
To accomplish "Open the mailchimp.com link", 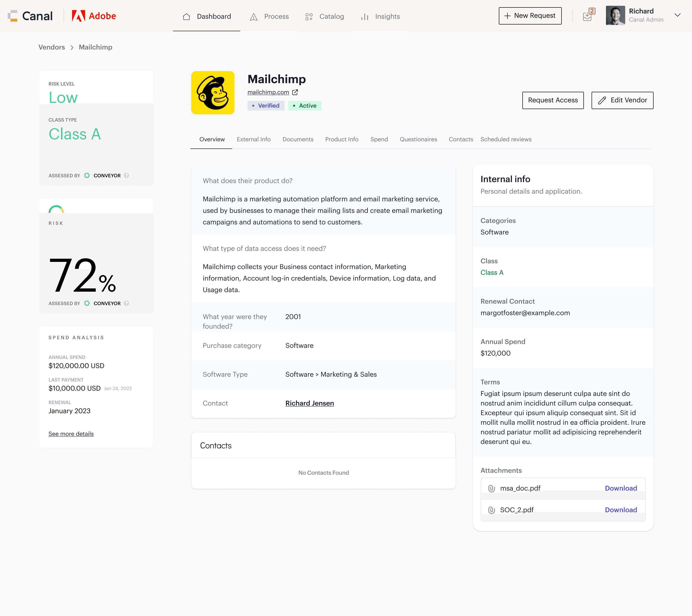I will click(x=268, y=92).
